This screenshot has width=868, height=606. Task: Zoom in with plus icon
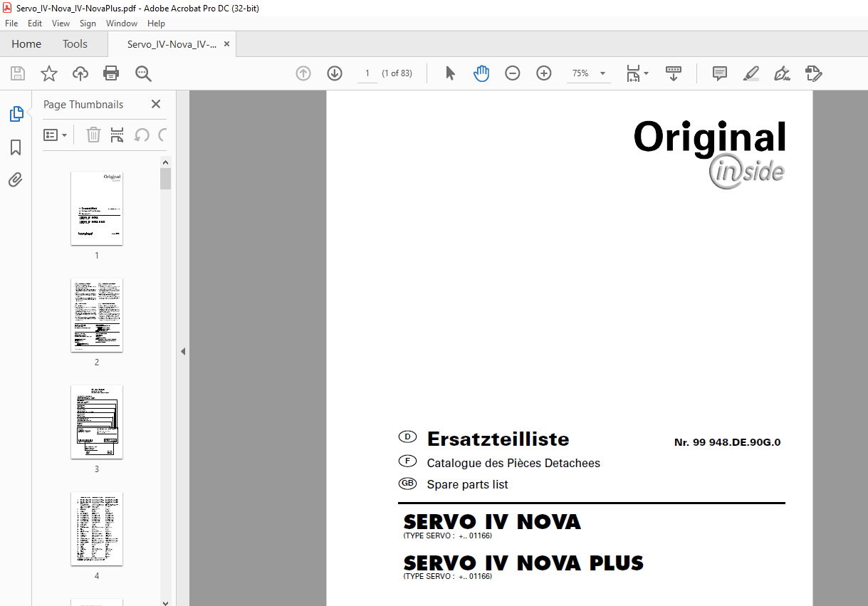(x=544, y=73)
